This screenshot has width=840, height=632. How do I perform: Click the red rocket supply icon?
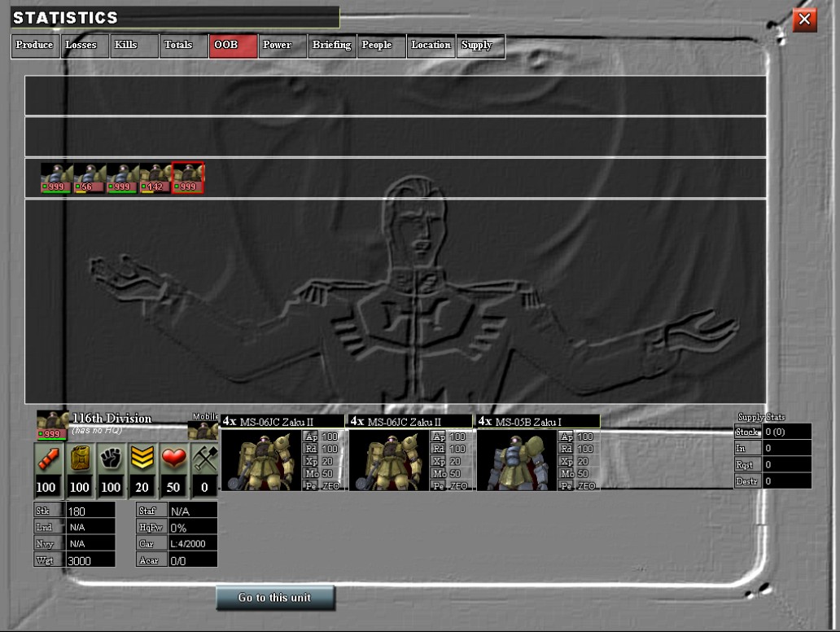(x=48, y=459)
